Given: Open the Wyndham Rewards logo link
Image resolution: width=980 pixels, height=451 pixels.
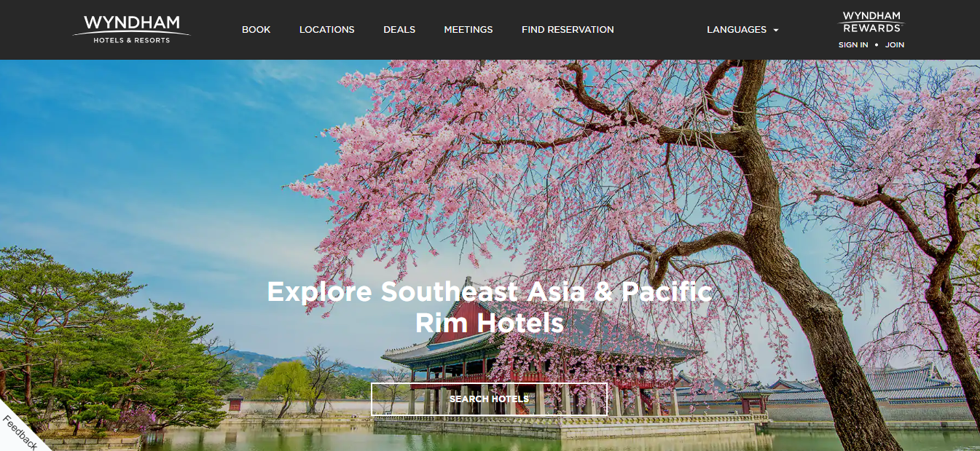Looking at the screenshot, I should click(871, 22).
